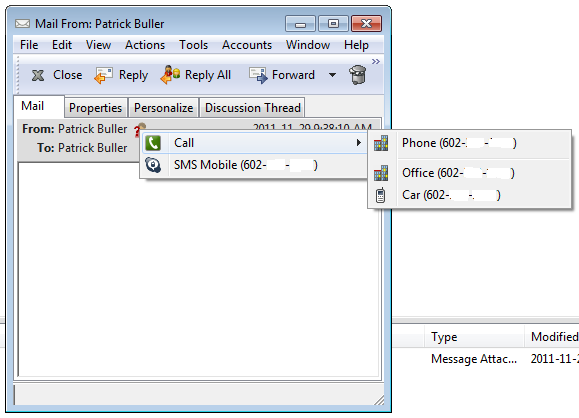Image resolution: width=579 pixels, height=418 pixels.
Task: Click the SMS Mobile icon in context menu
Action: [153, 165]
